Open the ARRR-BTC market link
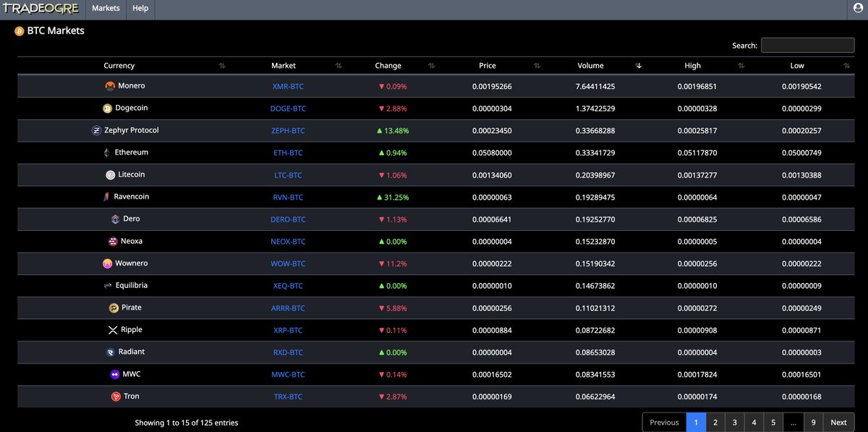Screen dimensions: 868x432 coord(288,308)
